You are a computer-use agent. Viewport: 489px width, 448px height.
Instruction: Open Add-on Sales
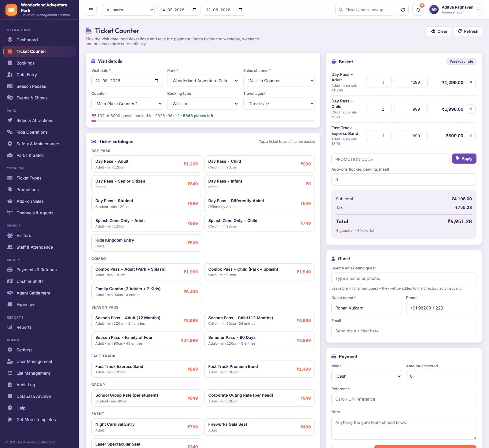(x=39, y=201)
